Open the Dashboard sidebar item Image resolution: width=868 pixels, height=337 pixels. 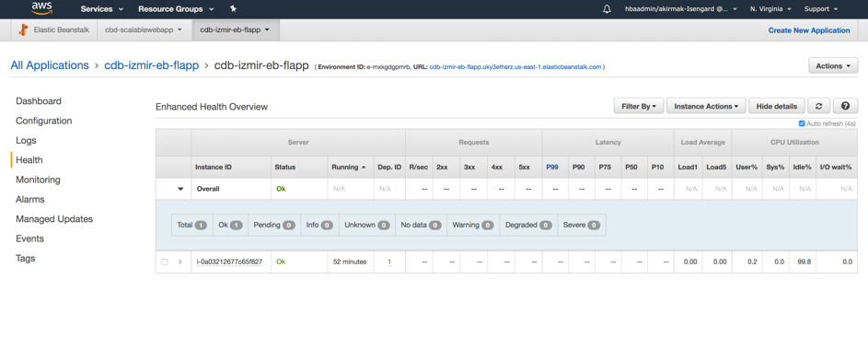[39, 101]
